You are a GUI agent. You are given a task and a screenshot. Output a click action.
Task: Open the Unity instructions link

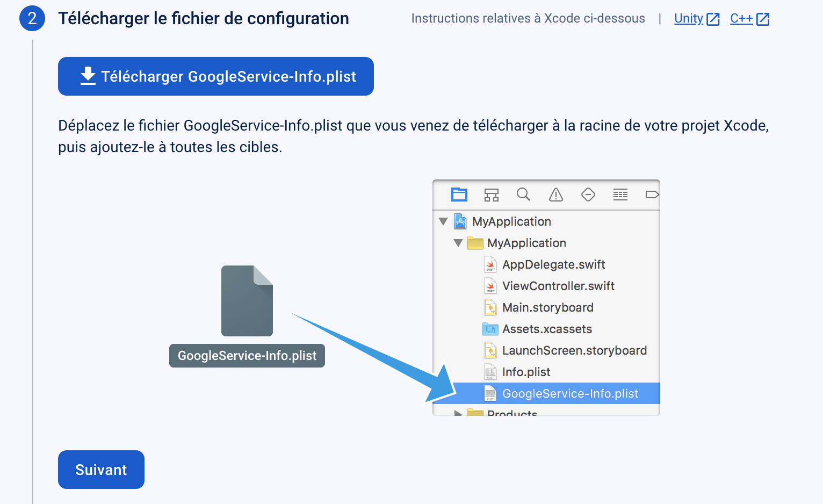coord(689,18)
